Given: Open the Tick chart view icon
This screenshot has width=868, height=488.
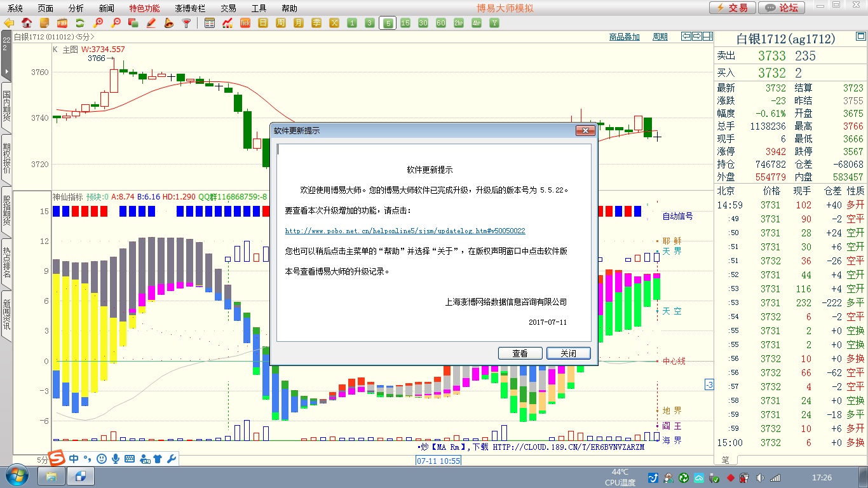Looking at the screenshot, I should click(245, 23).
